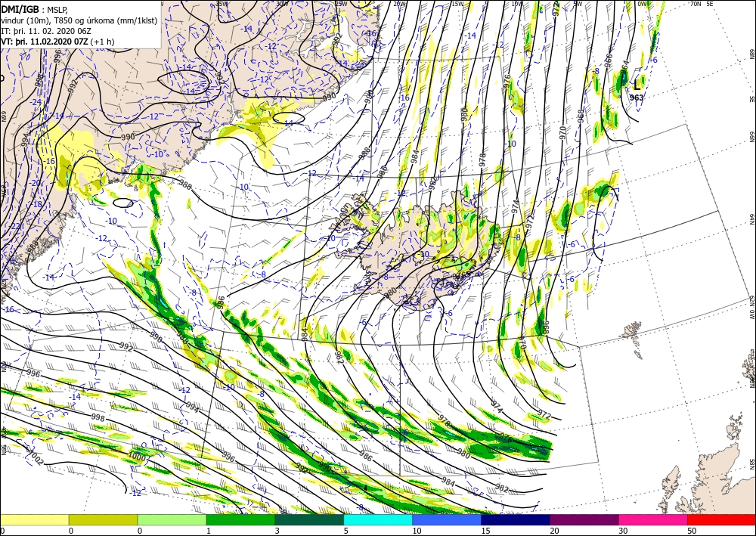The height and width of the screenshot is (536, 756).
Task: Pick the dark green legend swatch
Action: point(309,519)
